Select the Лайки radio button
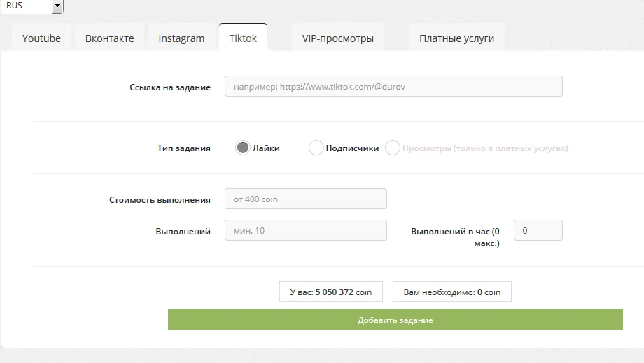 click(243, 148)
